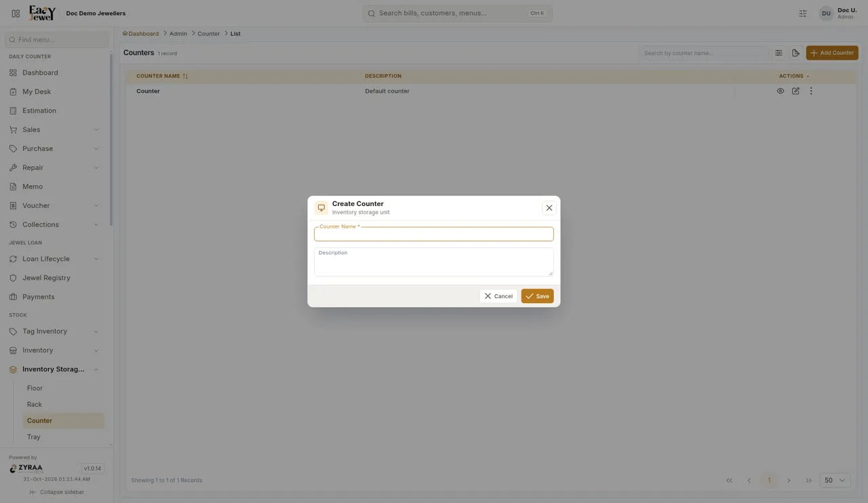Screen dimensions: 868x503
Task: Click the Description text area
Action: coord(434,262)
